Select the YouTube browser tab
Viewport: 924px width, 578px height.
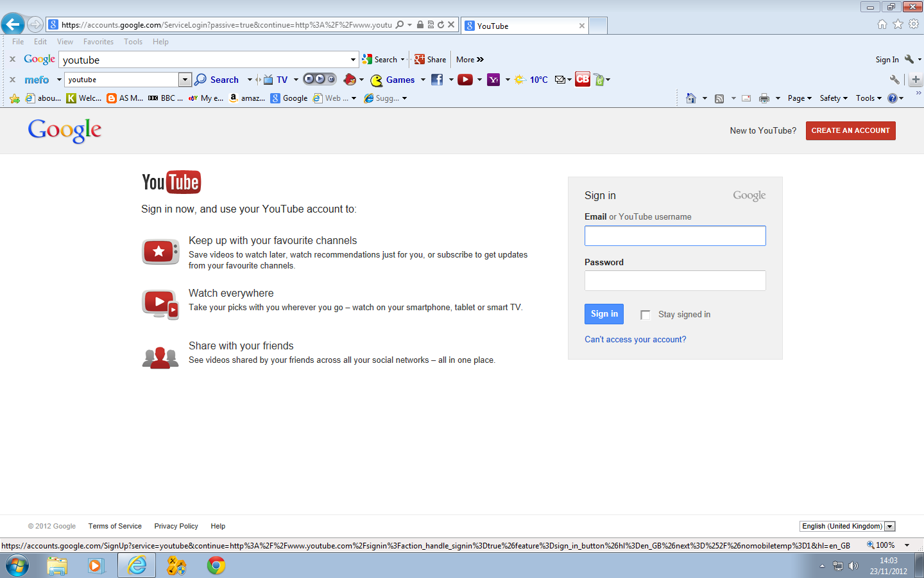525,26
